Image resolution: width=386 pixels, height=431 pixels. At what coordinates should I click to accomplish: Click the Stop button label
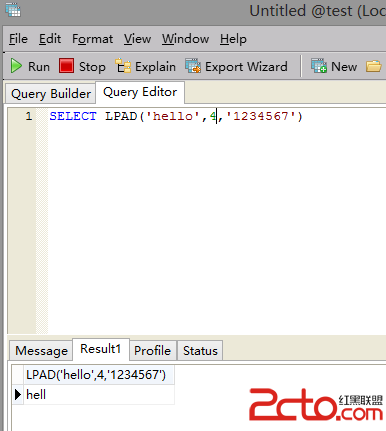click(92, 67)
